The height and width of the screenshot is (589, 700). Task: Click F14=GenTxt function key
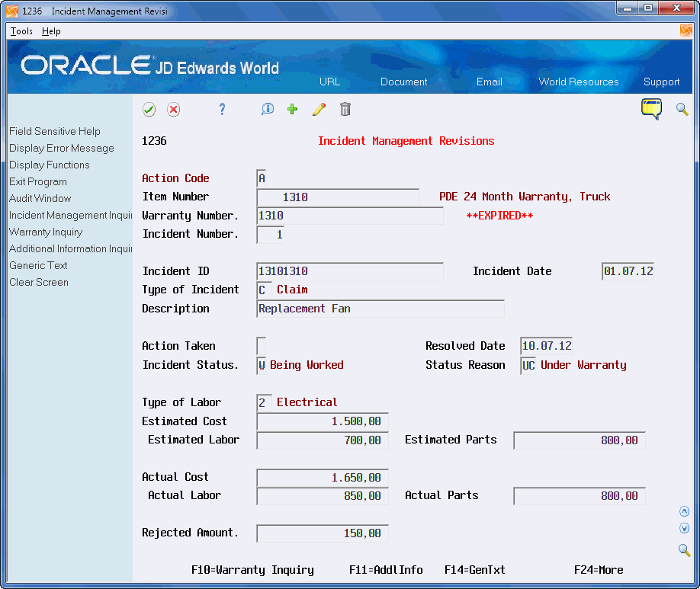(474, 570)
